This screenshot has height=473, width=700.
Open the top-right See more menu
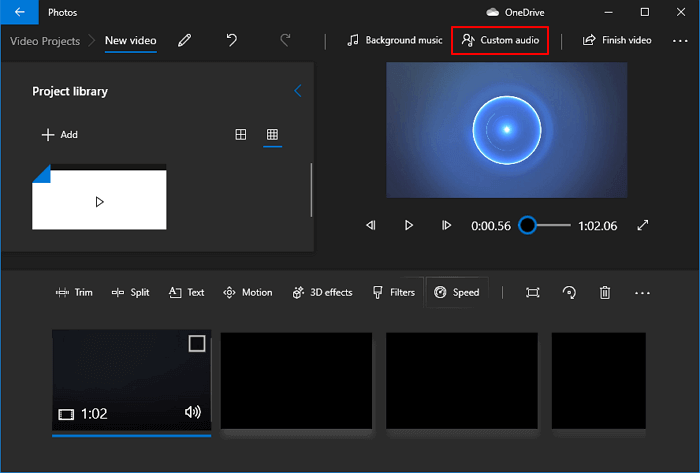click(x=680, y=41)
